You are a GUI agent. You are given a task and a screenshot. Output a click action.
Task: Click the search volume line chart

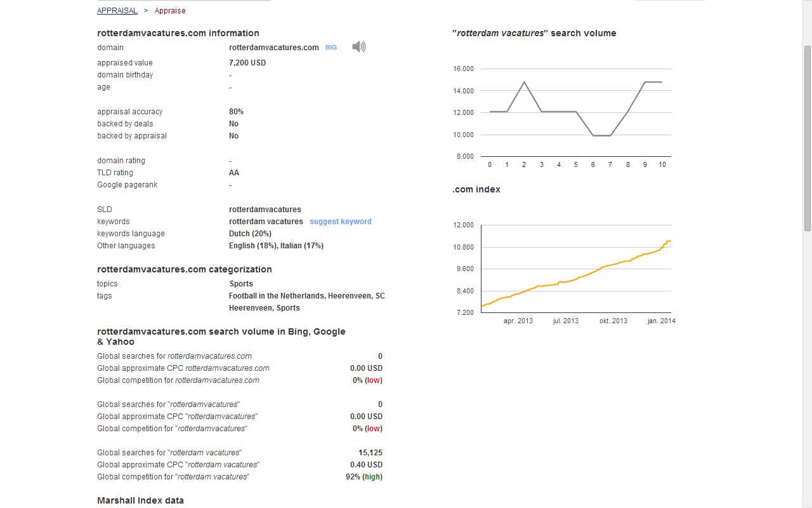coord(576,112)
